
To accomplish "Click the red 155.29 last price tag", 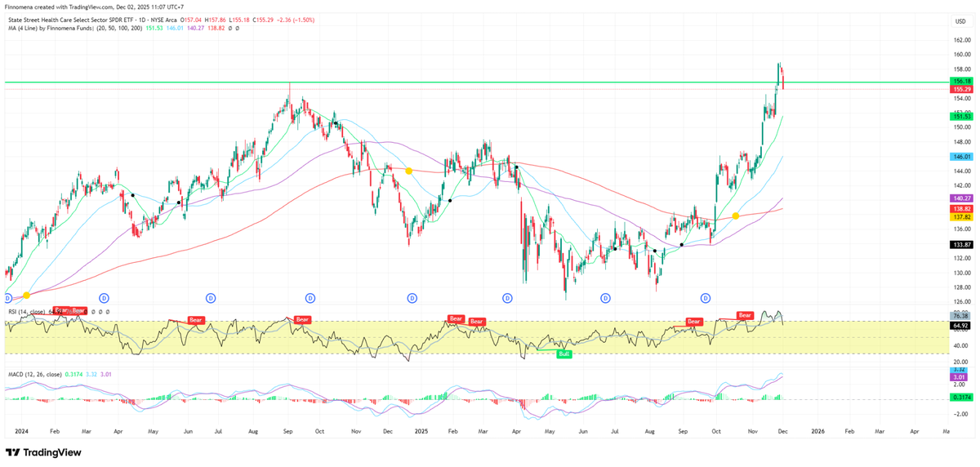I will coord(961,89).
